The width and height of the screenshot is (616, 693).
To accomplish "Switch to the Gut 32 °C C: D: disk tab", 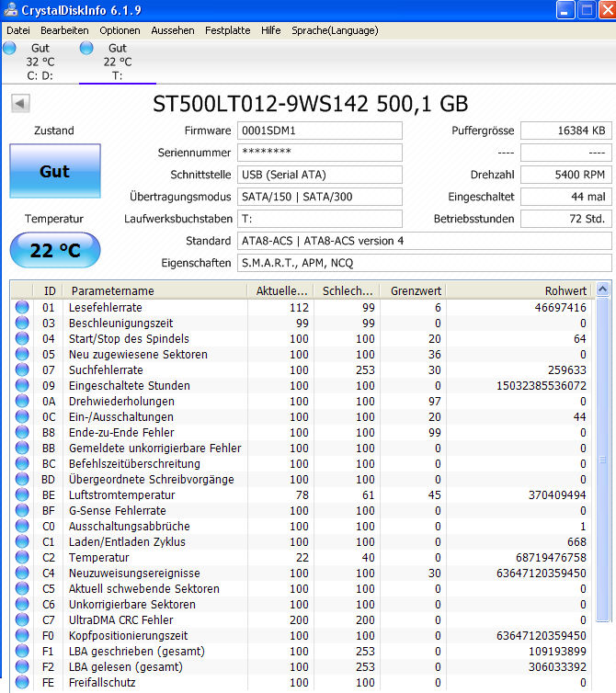I will tap(40, 62).
